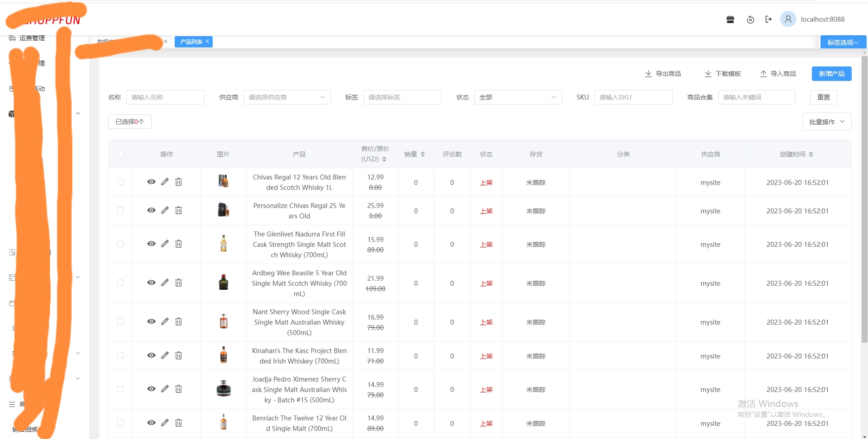The width and height of the screenshot is (868, 439).
Task: Open Chivas Regal 12 Years product thumbnail
Action: pyautogui.click(x=223, y=181)
